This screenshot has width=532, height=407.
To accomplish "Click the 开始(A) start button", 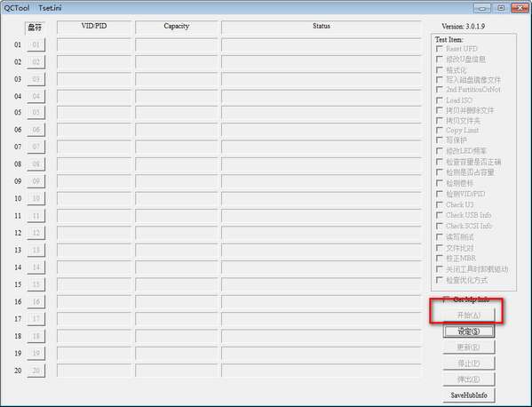I will 469,315.
